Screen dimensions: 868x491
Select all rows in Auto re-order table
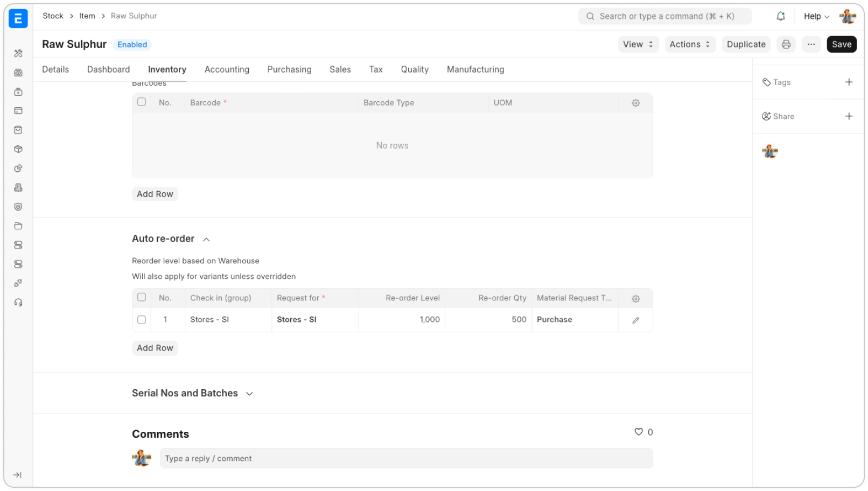click(x=142, y=297)
